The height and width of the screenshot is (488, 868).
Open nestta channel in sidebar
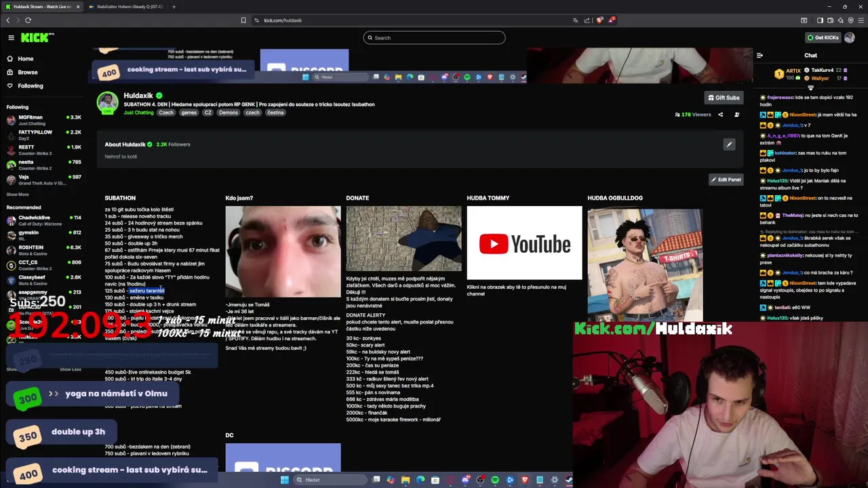pos(43,165)
